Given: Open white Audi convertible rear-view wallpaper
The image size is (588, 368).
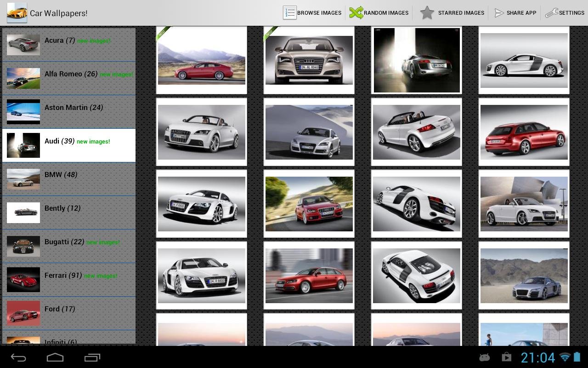Looking at the screenshot, I should pos(417,132).
